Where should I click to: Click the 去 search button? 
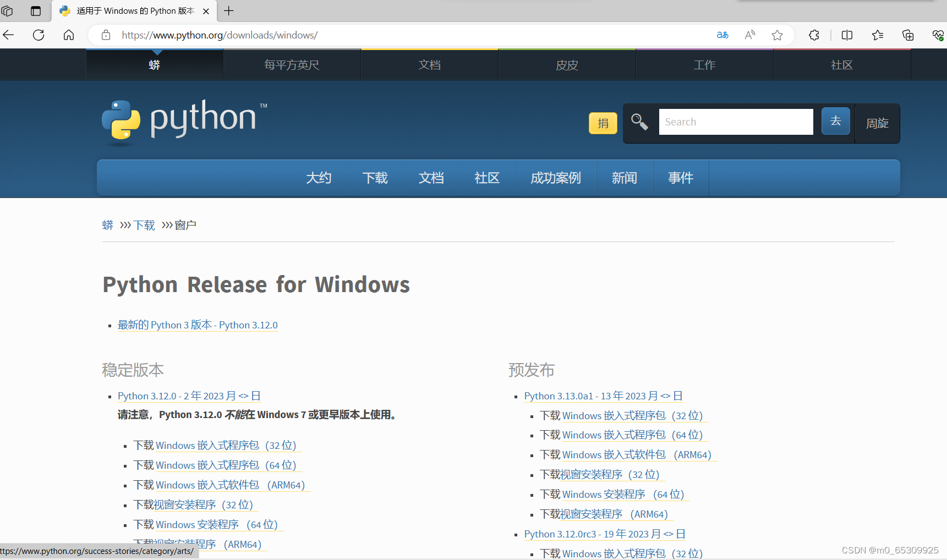[x=835, y=121]
